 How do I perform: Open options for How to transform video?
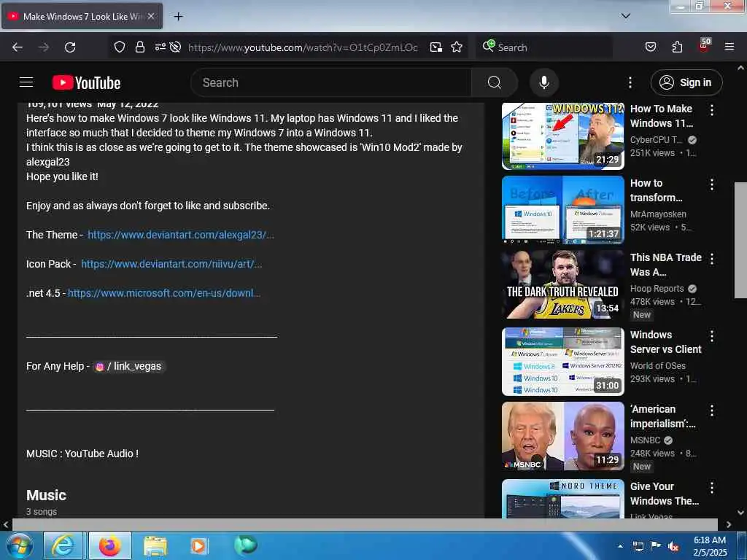(712, 184)
